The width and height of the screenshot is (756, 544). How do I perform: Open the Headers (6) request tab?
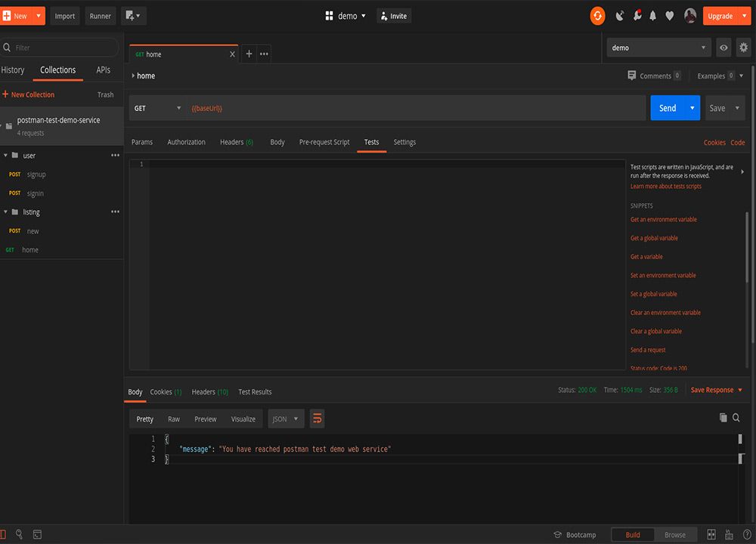[236, 142]
